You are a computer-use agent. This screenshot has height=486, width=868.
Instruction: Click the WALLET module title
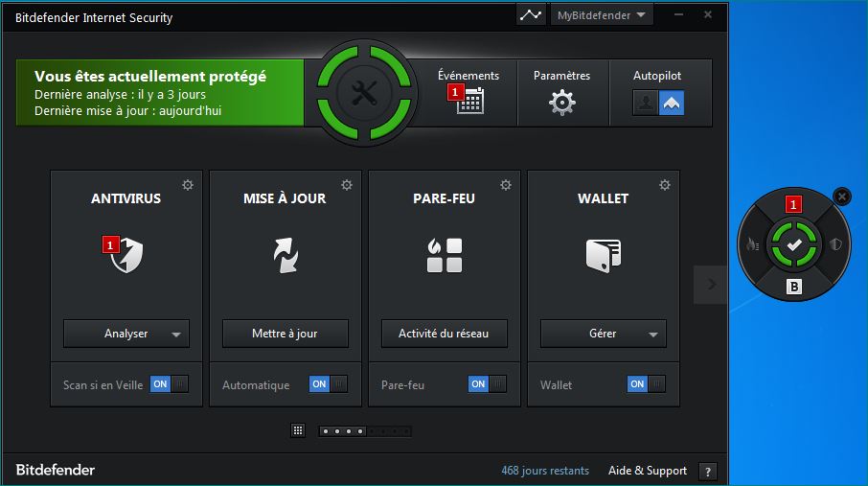tap(603, 198)
